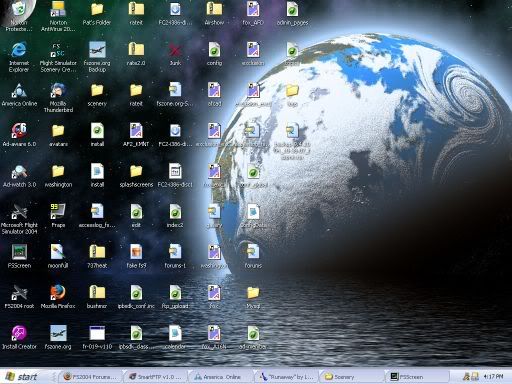Select the ftp_upload file icon
The image size is (512, 384).
pos(175,293)
